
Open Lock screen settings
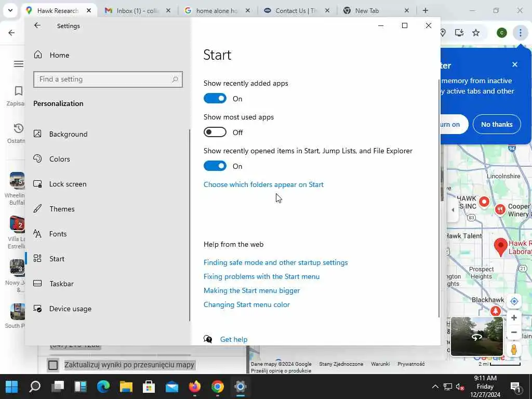[60, 184]
